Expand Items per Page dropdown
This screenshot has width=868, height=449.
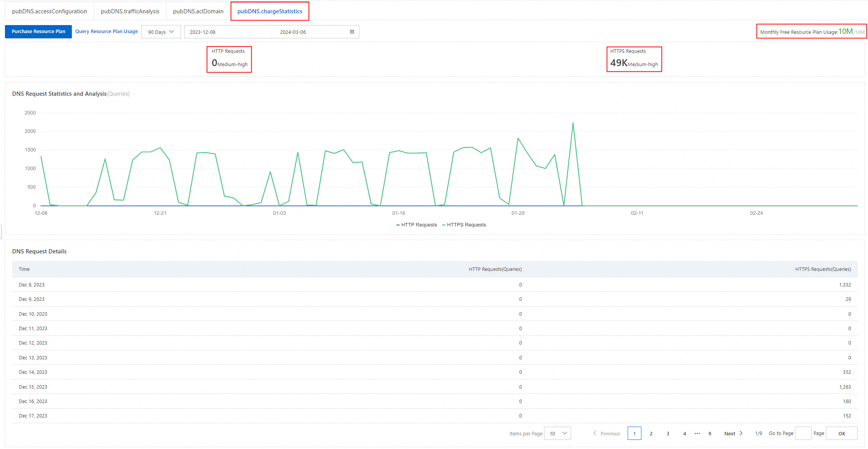click(x=557, y=433)
